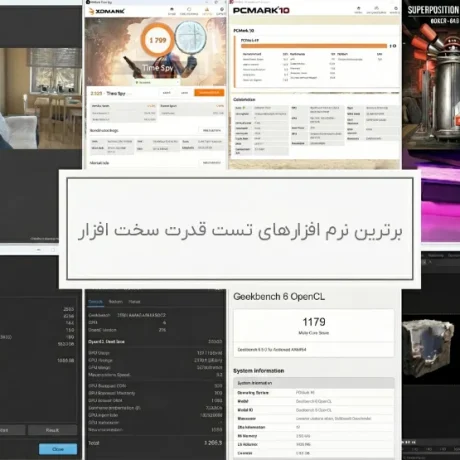Click the blue Close button
The width and height of the screenshot is (460, 460).
(58, 449)
